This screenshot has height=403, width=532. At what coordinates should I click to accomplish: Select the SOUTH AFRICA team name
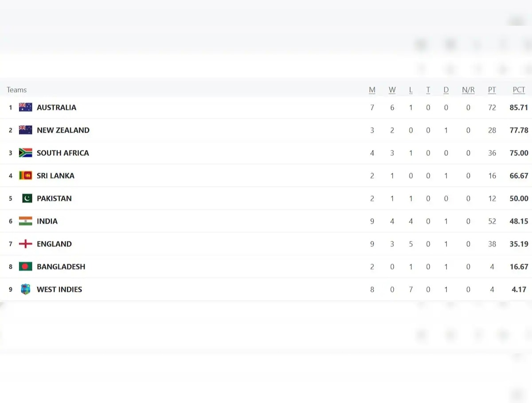pyautogui.click(x=63, y=153)
